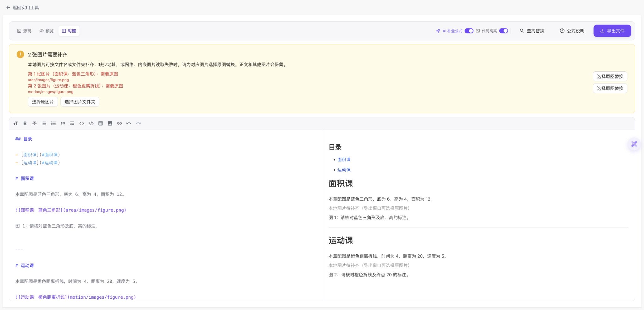This screenshot has height=310, width=644.
Task: Click source line ![面积课：蓝色三角形]
Action: pos(71,210)
